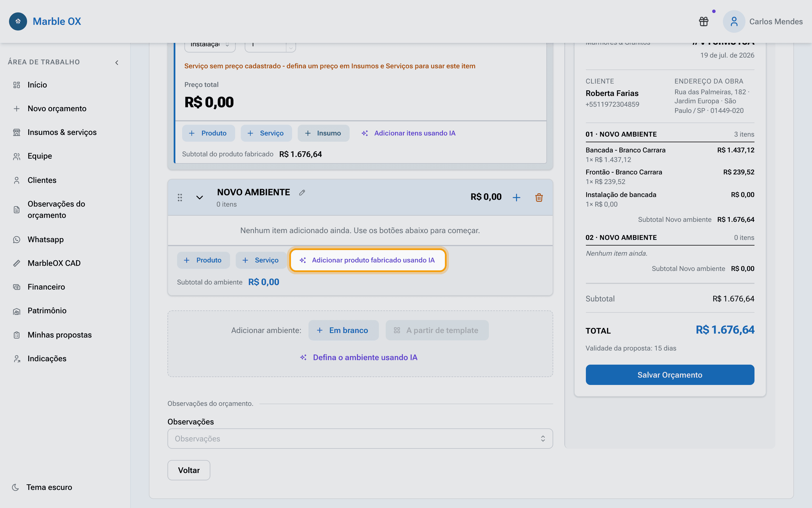
Task: Click the MarbleOX CAD ruler icon
Action: [x=16, y=263]
